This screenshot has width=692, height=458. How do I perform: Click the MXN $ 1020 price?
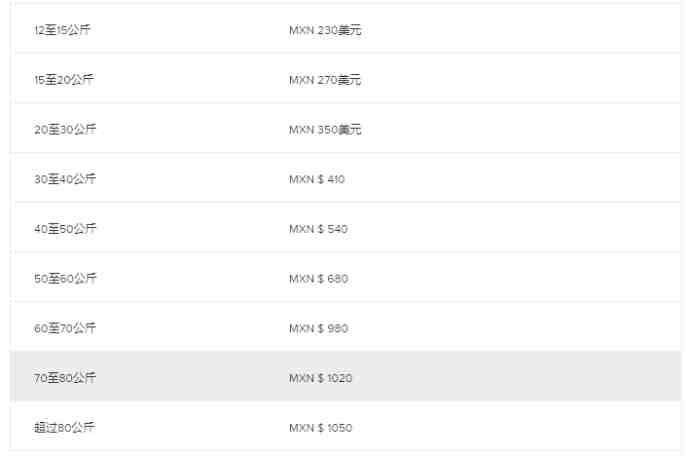tap(321, 378)
